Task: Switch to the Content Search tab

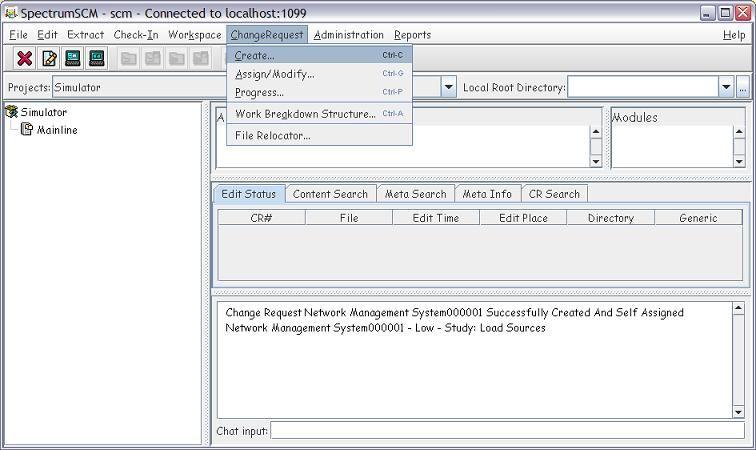Action: pyautogui.click(x=330, y=194)
